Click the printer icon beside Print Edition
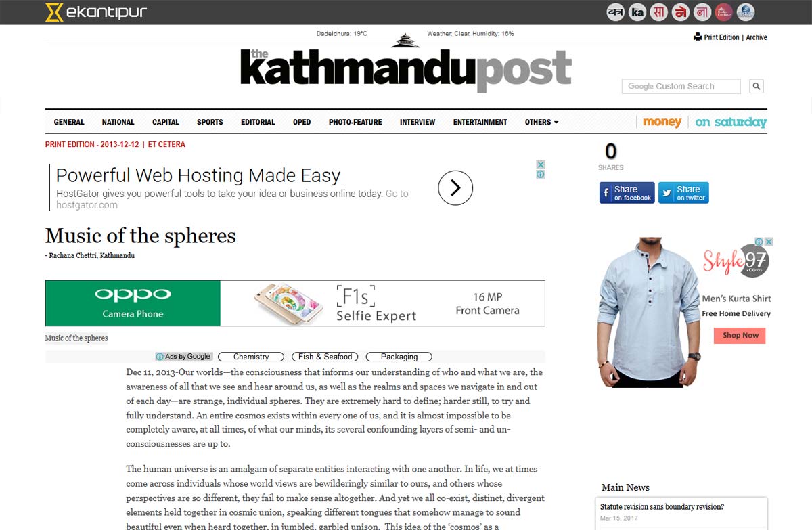The height and width of the screenshot is (530, 812). pyautogui.click(x=698, y=37)
